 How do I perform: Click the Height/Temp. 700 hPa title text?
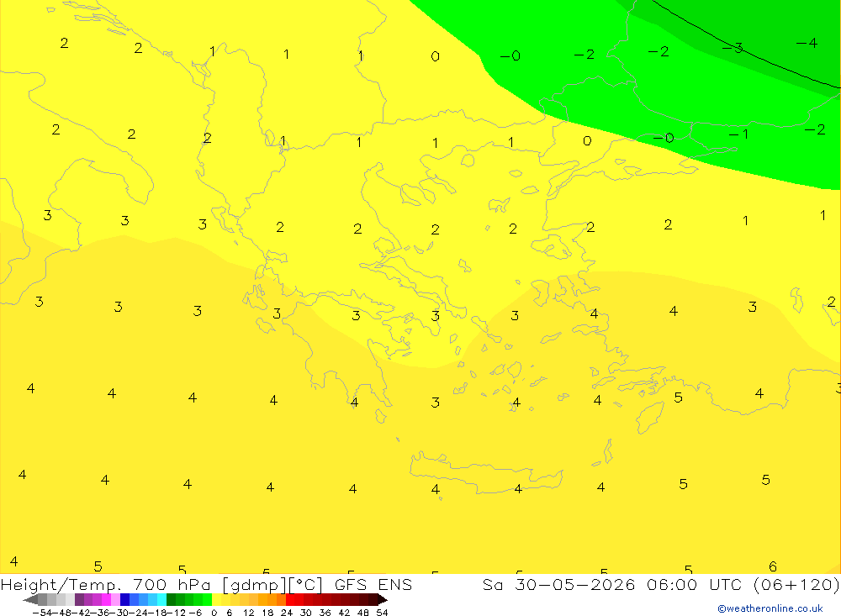(106, 584)
